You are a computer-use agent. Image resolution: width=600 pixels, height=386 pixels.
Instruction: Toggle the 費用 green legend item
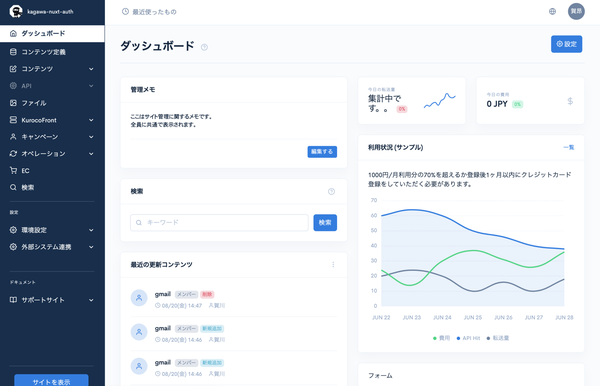tap(441, 338)
